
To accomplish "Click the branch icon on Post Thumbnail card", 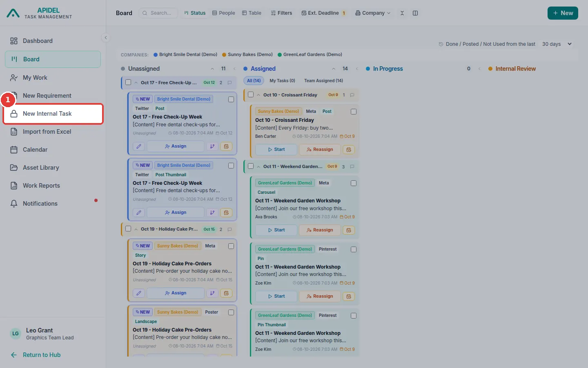I will point(212,213).
